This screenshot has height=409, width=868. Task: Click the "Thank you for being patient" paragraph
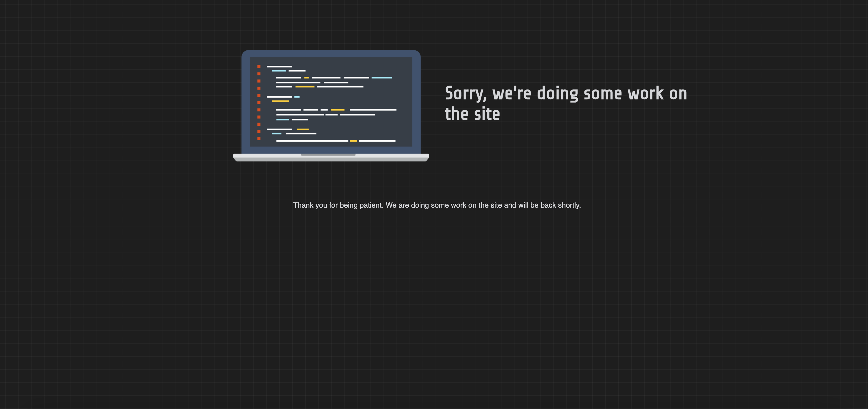click(437, 205)
